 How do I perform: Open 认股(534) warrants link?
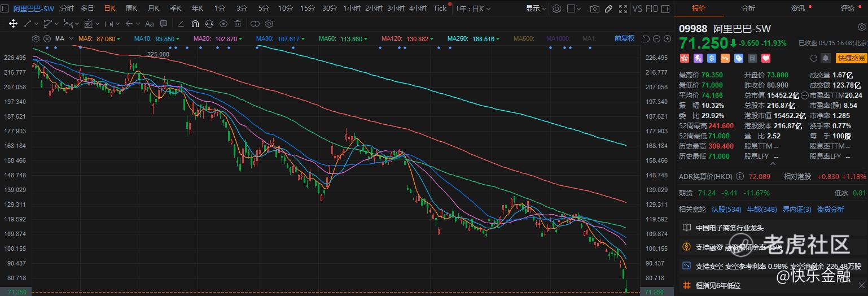[x=726, y=209]
